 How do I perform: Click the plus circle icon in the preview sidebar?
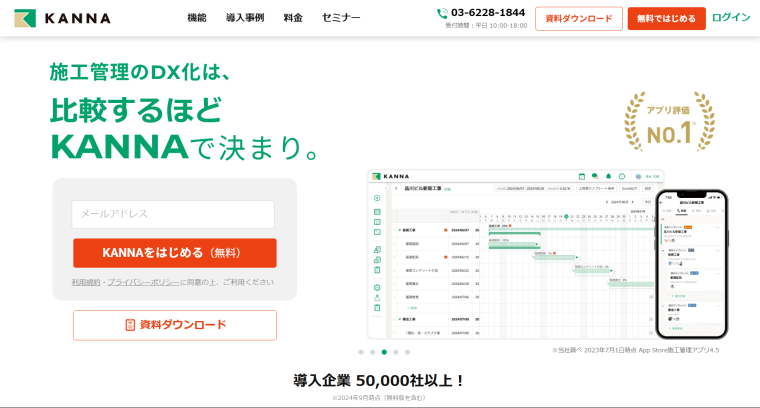tap(377, 198)
